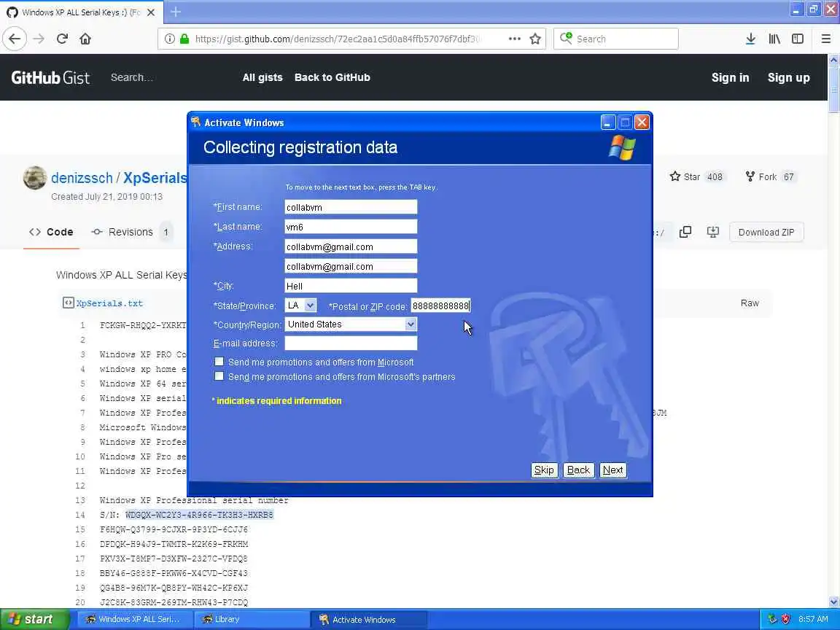
Task: Open the XpSerials.txt file link
Action: coord(109,303)
